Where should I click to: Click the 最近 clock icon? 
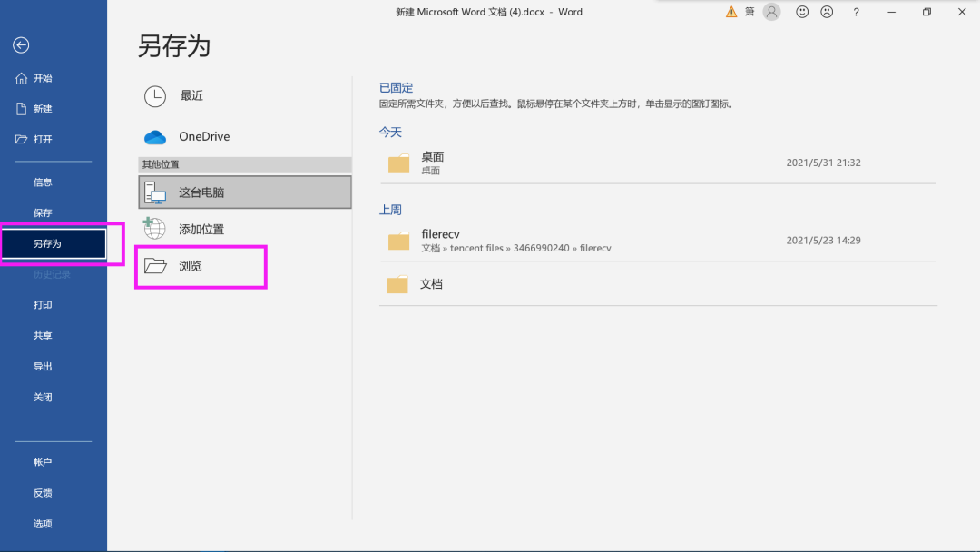coord(155,96)
